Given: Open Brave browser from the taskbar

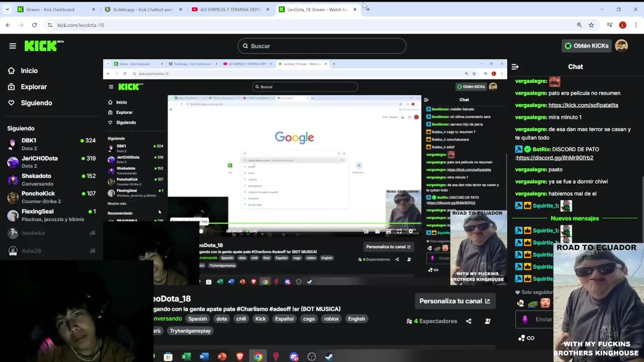Looking at the screenshot, I should point(240,357).
